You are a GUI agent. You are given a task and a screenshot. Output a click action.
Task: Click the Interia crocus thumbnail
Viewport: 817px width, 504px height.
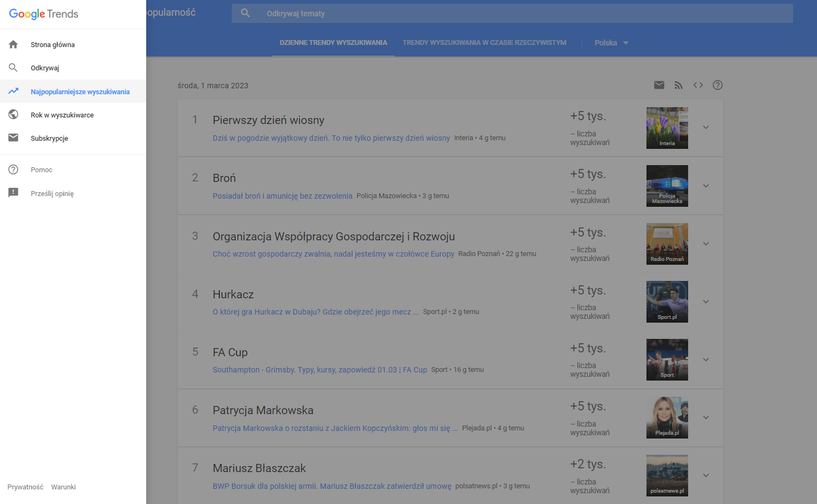point(667,128)
